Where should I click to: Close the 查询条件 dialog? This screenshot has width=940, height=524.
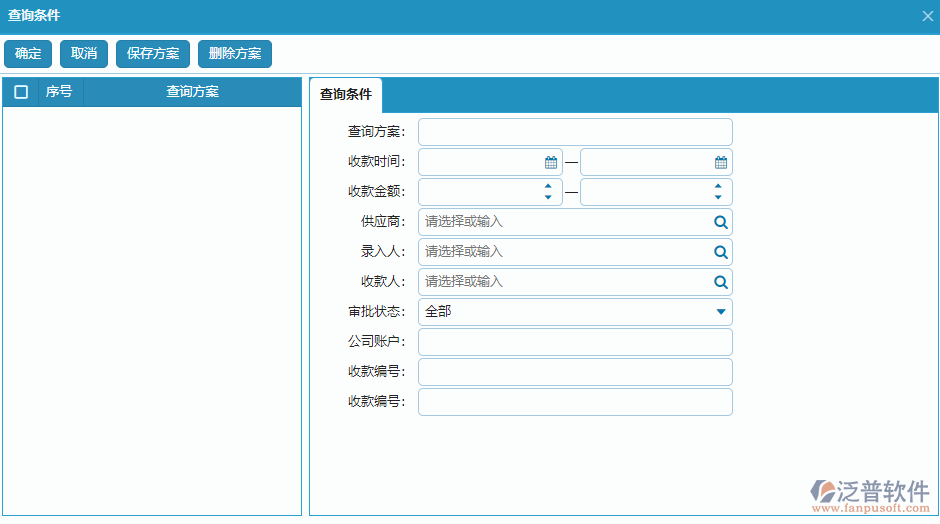pyautogui.click(x=927, y=16)
